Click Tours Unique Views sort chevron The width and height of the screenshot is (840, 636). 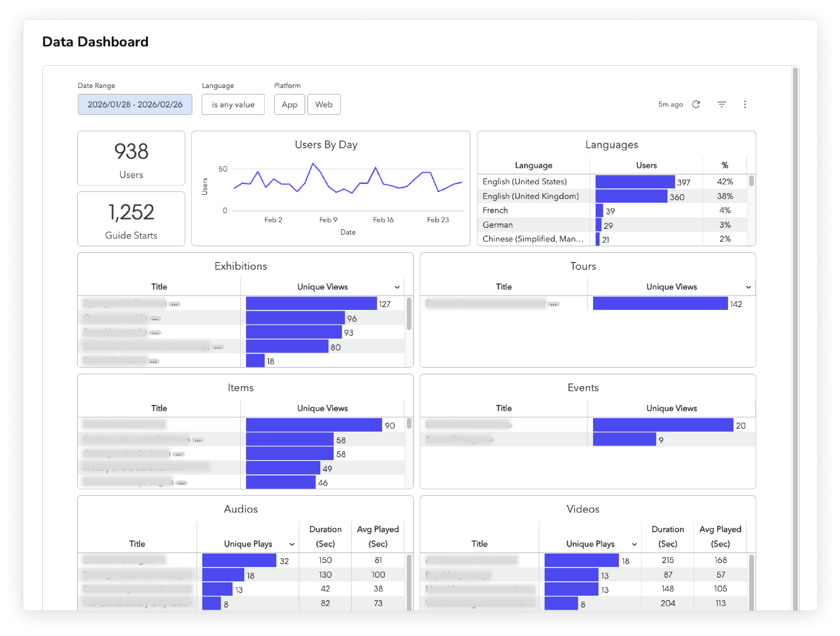tap(748, 287)
